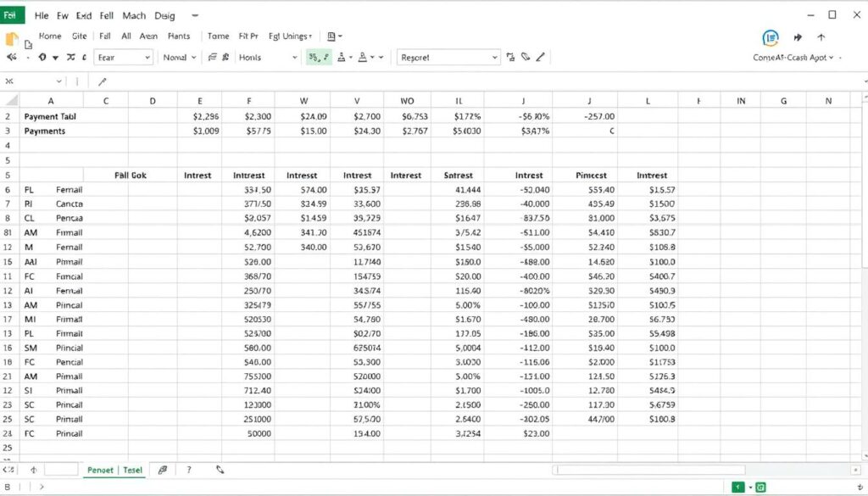Image resolution: width=868 pixels, height=496 pixels.
Task: Switch to the Home ribbon tab
Action: (50, 36)
